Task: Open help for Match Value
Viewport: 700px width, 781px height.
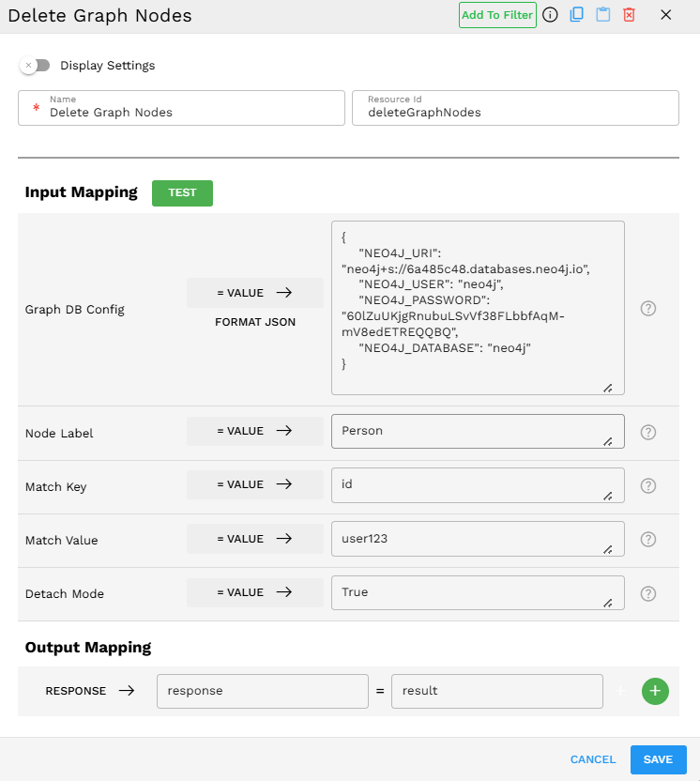Action: (647, 540)
